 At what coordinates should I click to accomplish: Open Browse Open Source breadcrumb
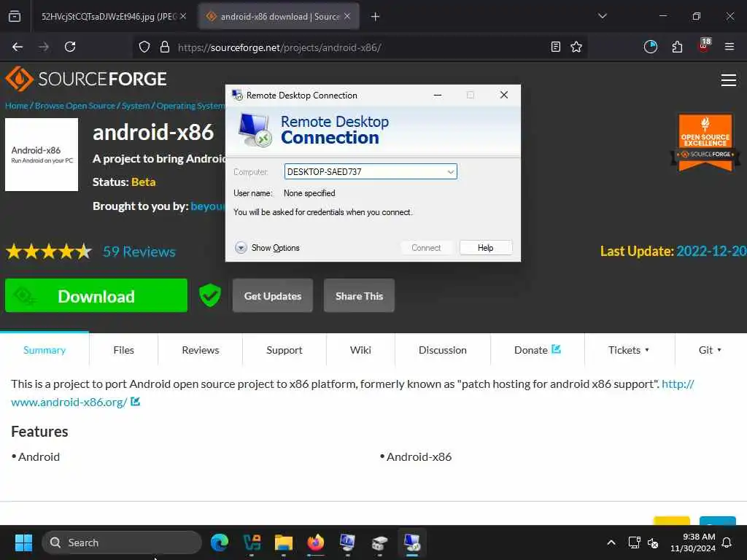(x=75, y=106)
